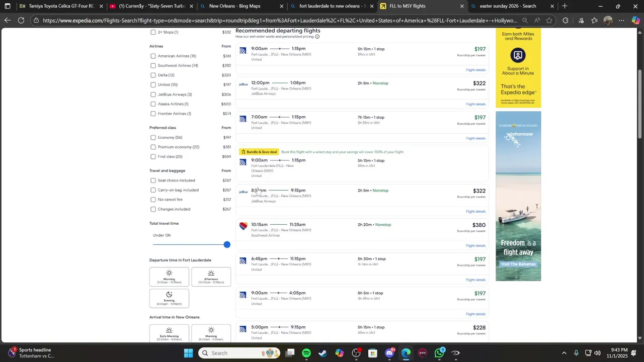644x362 pixels.
Task: Switch to fort lauderdale to new orleans tab
Action: 332,6
